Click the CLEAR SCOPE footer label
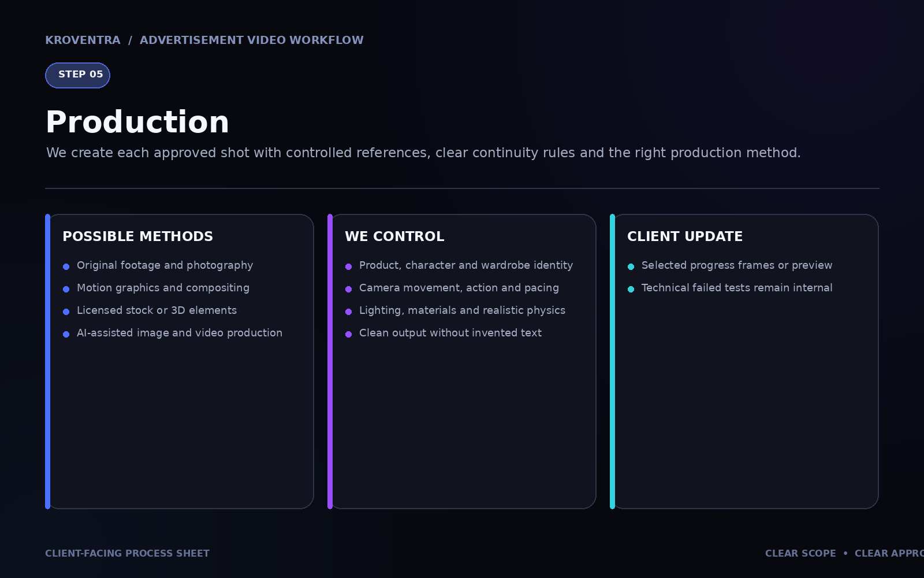924x578 pixels. (800, 554)
